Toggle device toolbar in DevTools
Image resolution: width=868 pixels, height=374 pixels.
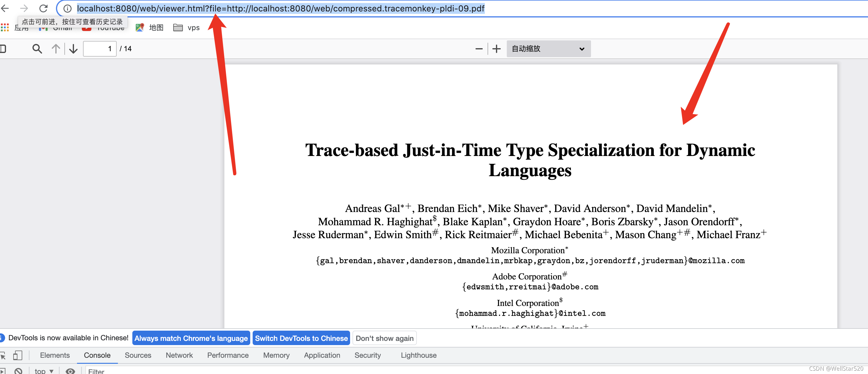17,355
